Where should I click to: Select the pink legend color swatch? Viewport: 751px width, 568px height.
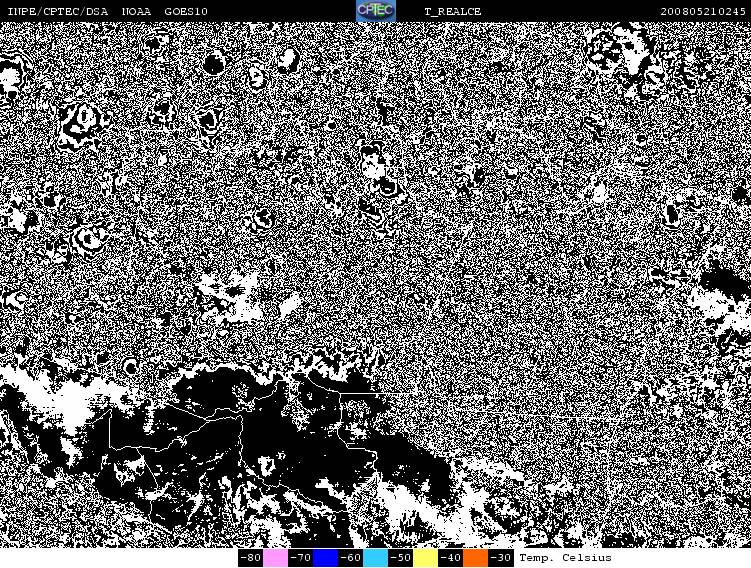[x=275, y=558]
